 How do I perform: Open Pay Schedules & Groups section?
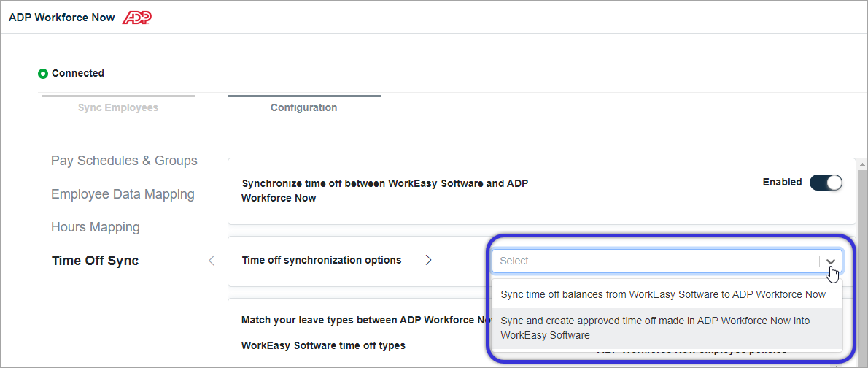124,161
